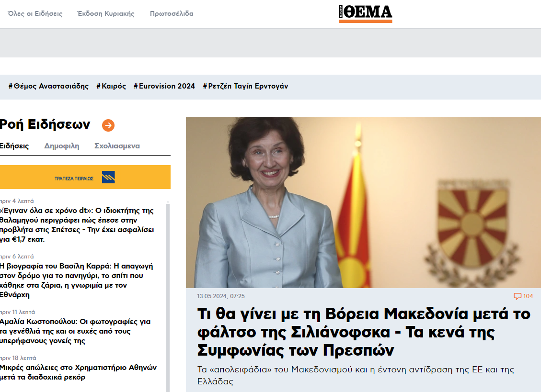
Task: Open the Χρηματιστήριο Αθηνών news item
Action: (78, 372)
